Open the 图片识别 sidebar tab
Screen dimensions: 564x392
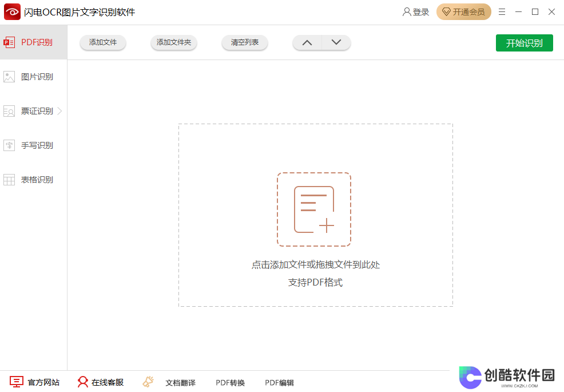(x=33, y=77)
